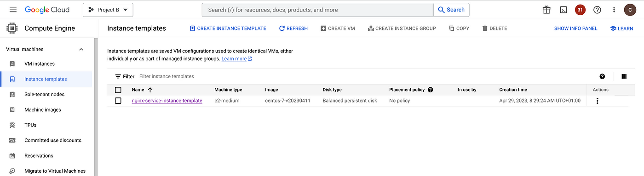The height and width of the screenshot is (176, 644).
Task: Check the nginx-service-instance-template row checkbox
Action: click(118, 101)
